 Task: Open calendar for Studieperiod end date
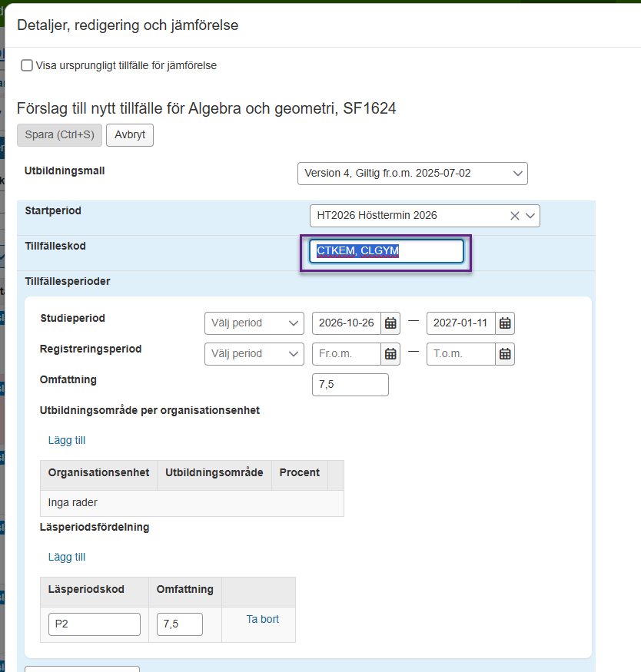pyautogui.click(x=505, y=323)
